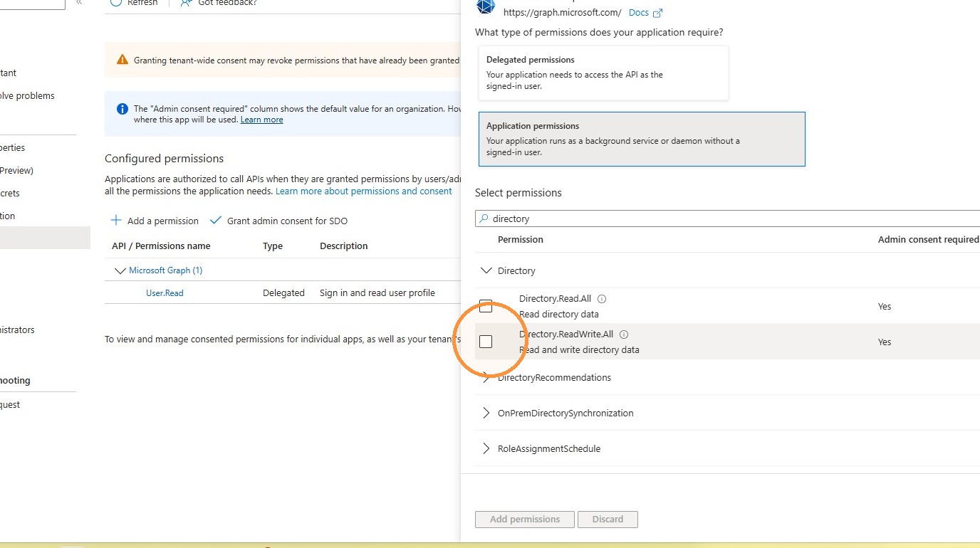Click the plus icon for Add a permission
980x548 pixels.
(x=116, y=221)
